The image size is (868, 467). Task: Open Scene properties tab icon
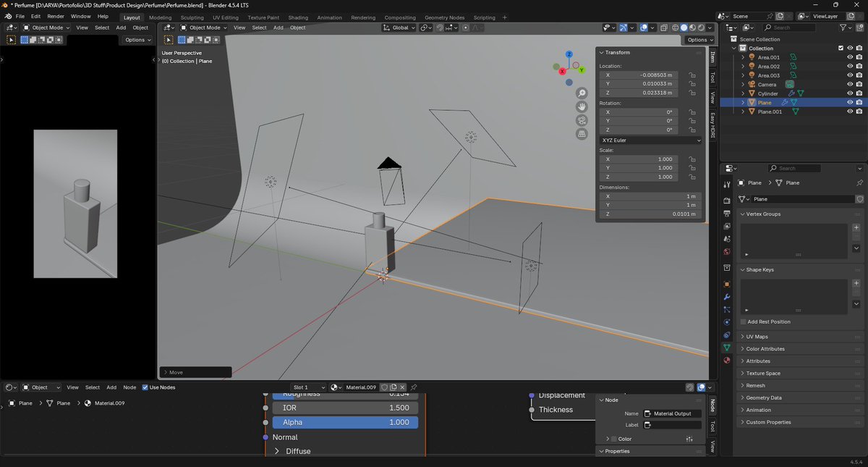click(x=727, y=240)
